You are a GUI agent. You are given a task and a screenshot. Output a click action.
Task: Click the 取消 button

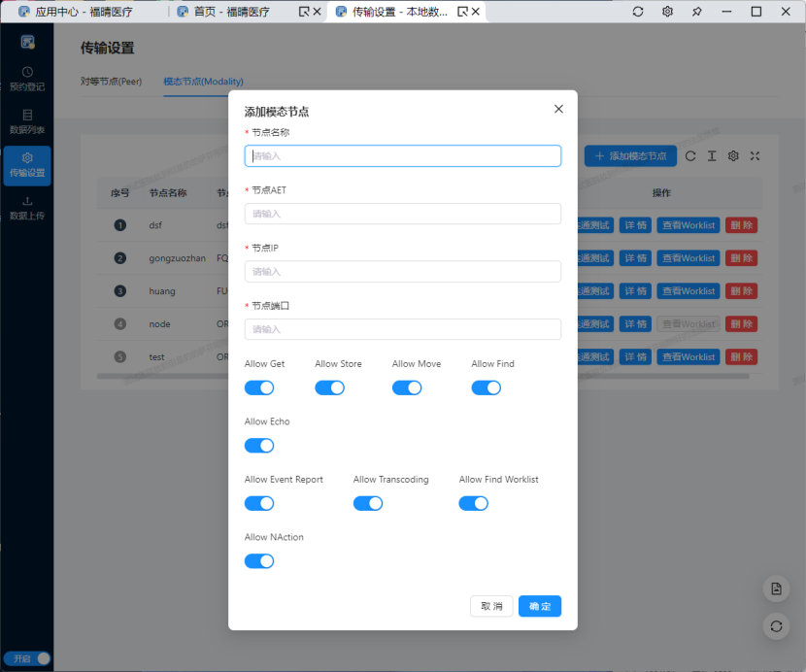(491, 606)
